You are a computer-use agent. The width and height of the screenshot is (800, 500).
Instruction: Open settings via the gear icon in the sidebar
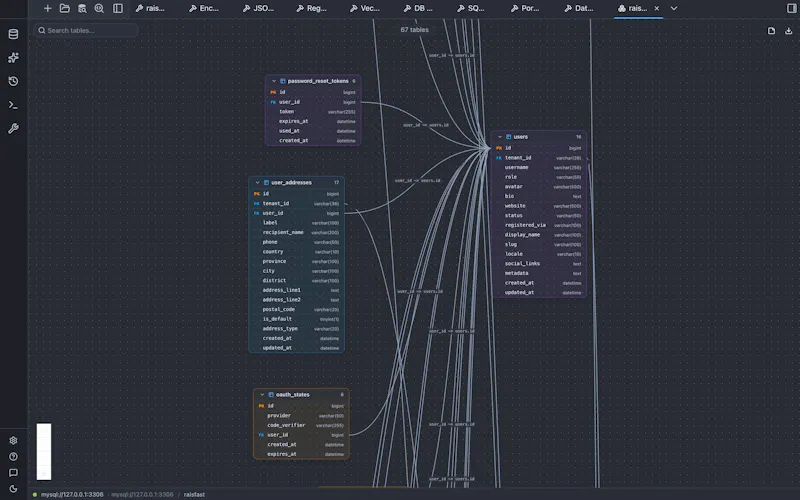pyautogui.click(x=13, y=440)
